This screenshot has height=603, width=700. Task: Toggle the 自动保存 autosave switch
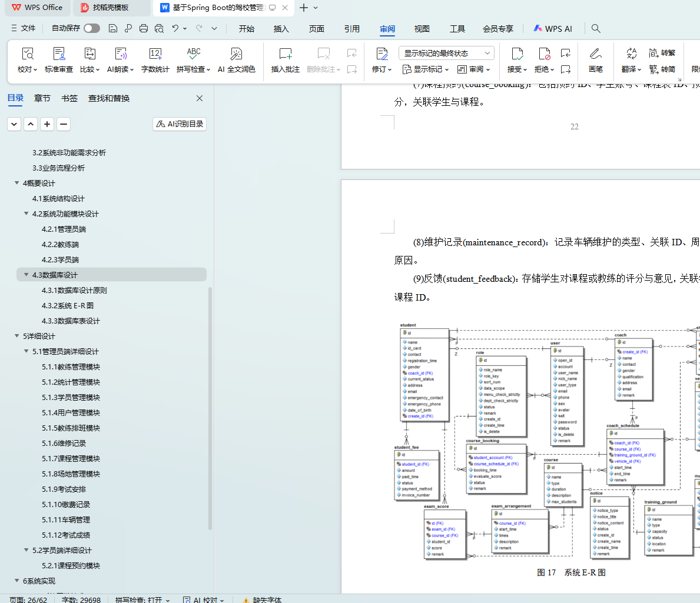[91, 28]
